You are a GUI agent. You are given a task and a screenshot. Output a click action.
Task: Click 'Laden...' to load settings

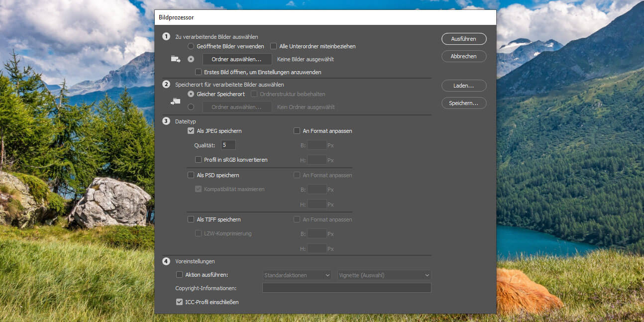pyautogui.click(x=464, y=86)
